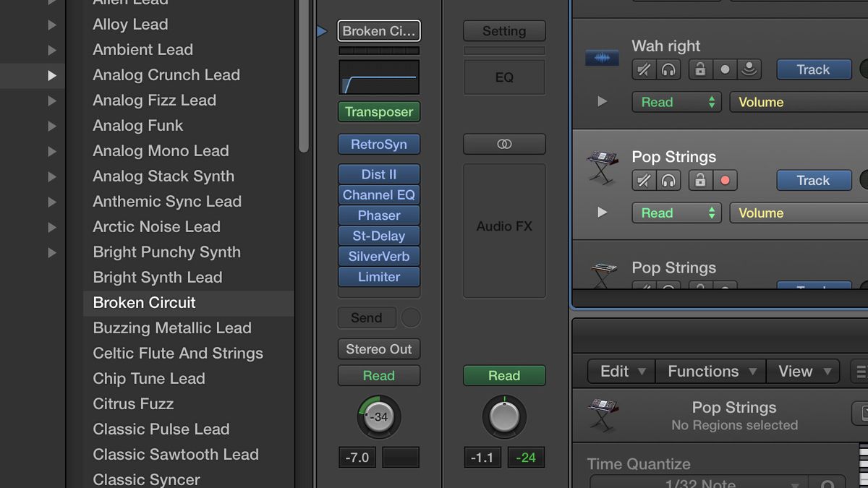Click the Pop Strings icon in the editor header
Image resolution: width=868 pixels, height=488 pixels.
click(601, 416)
